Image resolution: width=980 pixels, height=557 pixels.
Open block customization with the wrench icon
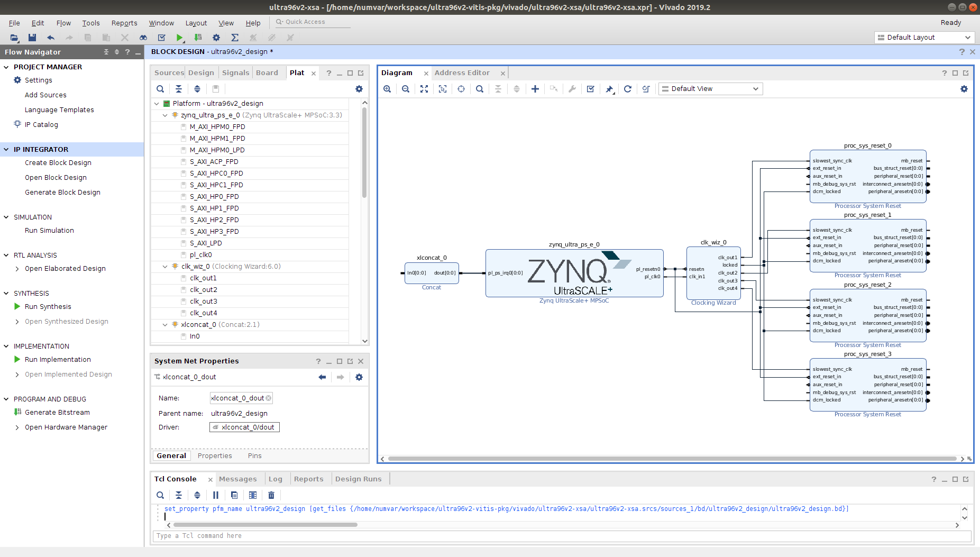(572, 88)
